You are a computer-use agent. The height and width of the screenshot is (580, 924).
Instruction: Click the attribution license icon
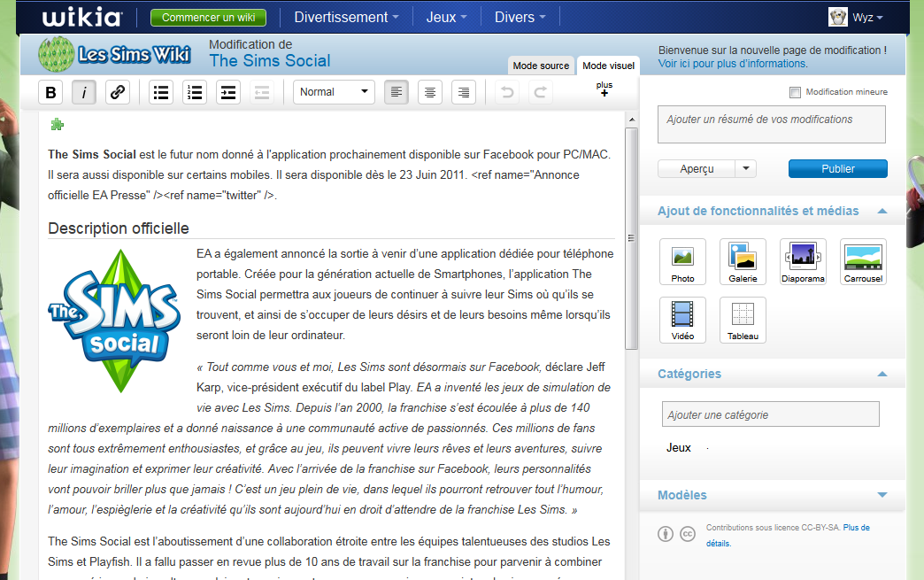[x=666, y=534]
